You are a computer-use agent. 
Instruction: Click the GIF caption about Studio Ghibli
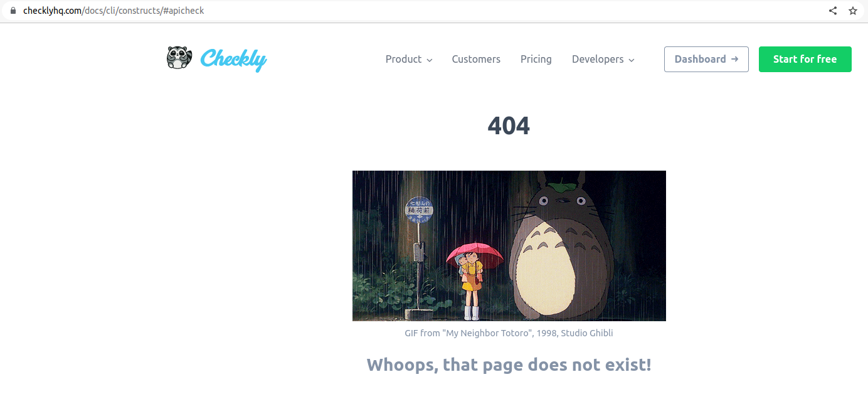coord(509,333)
